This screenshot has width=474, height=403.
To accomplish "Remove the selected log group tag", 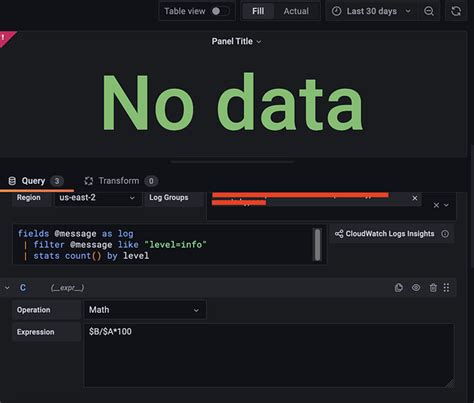I will (x=415, y=198).
